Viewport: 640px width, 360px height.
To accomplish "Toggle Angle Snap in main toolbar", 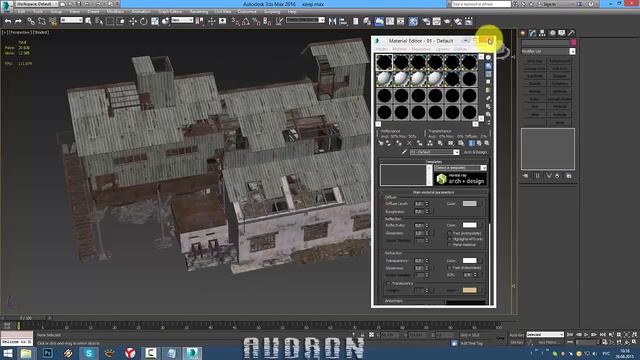I will pos(246,21).
